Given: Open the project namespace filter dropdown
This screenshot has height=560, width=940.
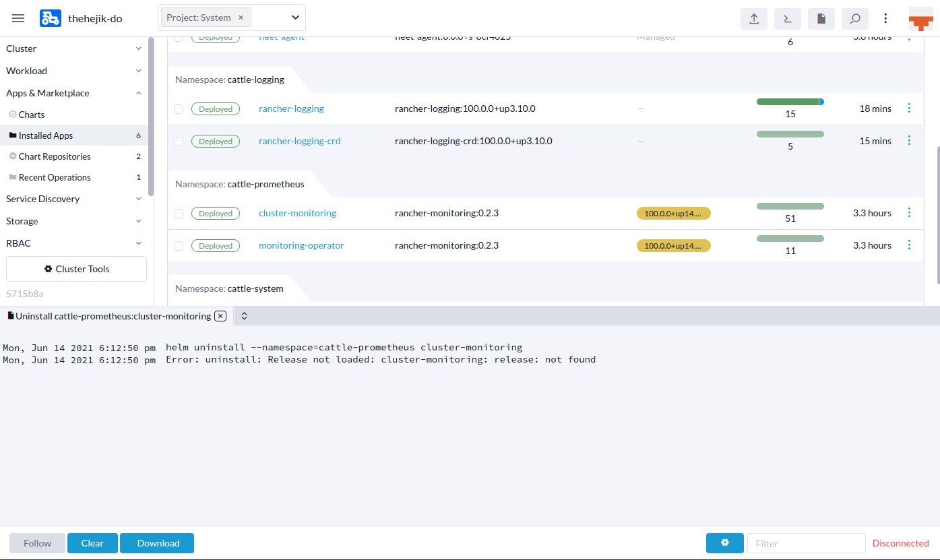Looking at the screenshot, I should coord(296,18).
